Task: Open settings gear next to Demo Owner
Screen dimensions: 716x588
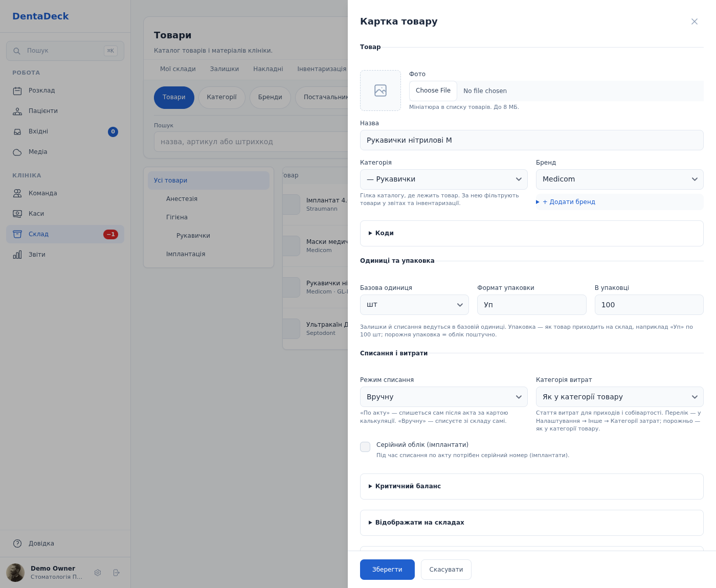Action: (98, 573)
